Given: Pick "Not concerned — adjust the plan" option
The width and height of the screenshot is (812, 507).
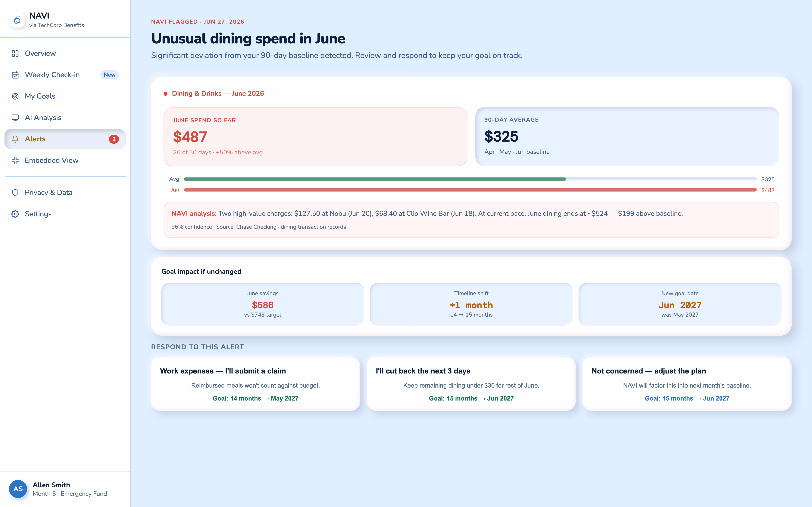Looking at the screenshot, I should pyautogui.click(x=687, y=384).
